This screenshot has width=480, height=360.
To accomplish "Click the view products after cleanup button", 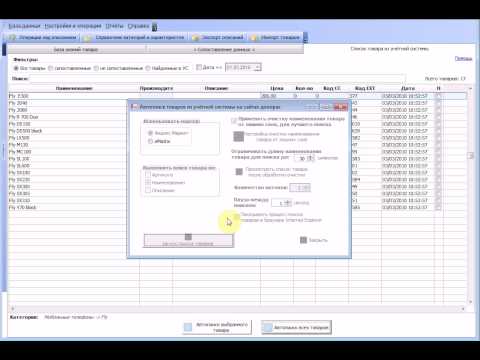I will 272,172.
